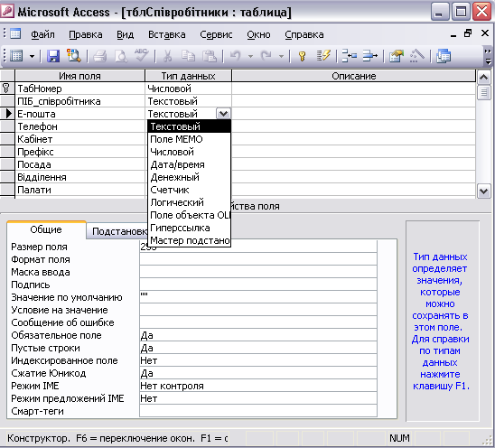
Task: Choose Числовой in the dropdown list
Action: click(189, 152)
